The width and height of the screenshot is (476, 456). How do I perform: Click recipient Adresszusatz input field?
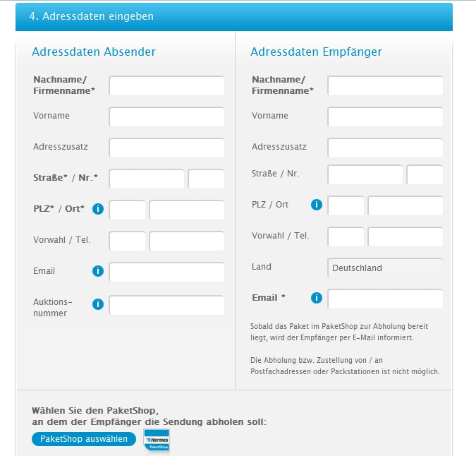[385, 148]
